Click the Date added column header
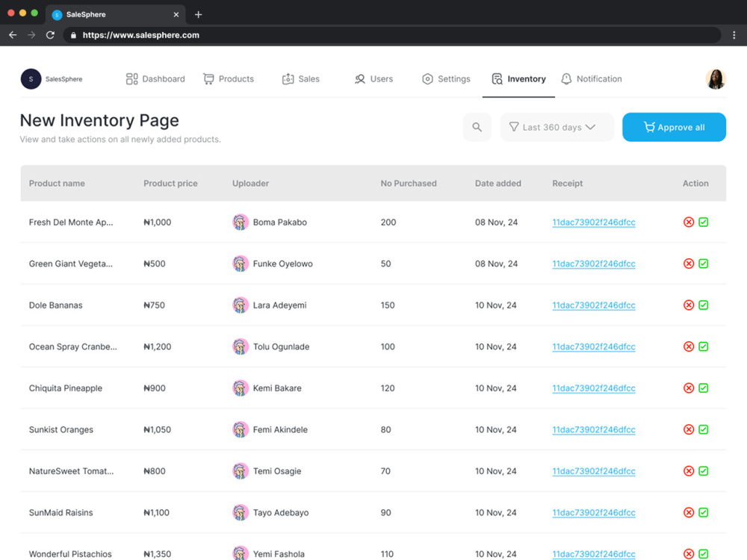Viewport: 747px width, 560px height. pyautogui.click(x=498, y=184)
